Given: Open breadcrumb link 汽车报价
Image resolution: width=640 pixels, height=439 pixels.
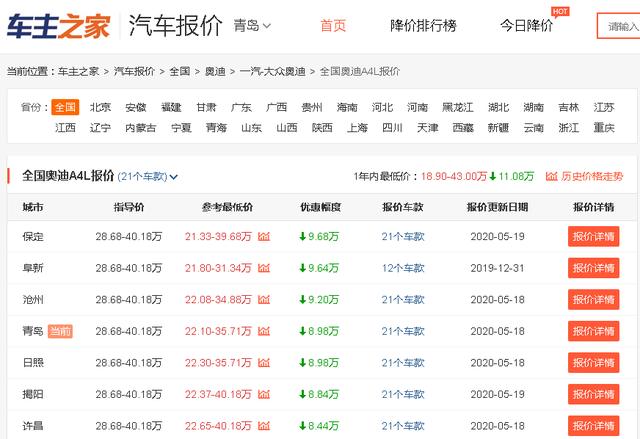Looking at the screenshot, I should 134,71.
